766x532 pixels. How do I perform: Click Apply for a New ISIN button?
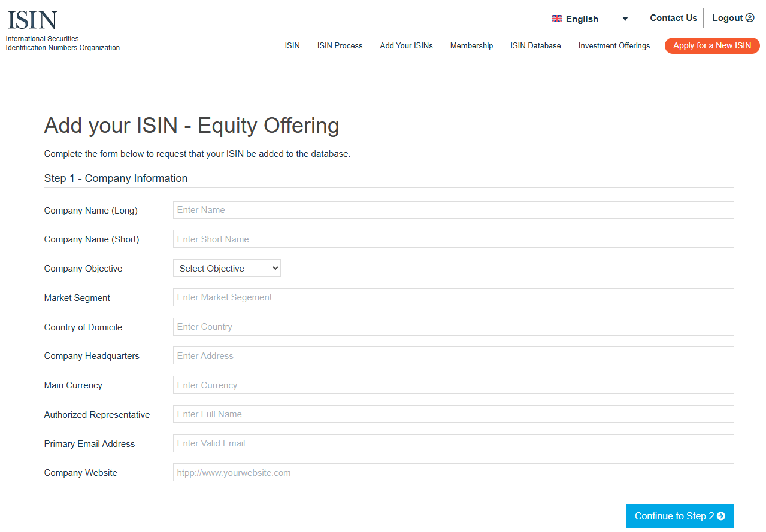(712, 45)
